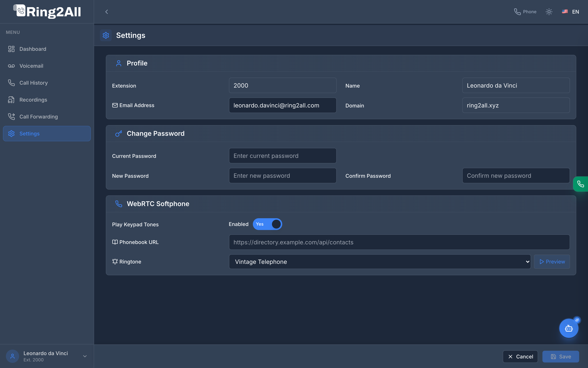
Task: Open Voicemail from the sidebar
Action: pos(47,66)
